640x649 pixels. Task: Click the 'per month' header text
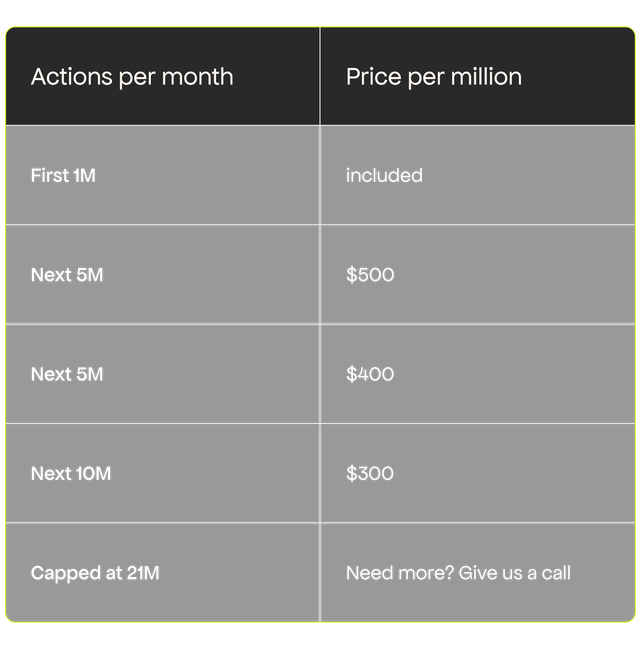click(176, 77)
